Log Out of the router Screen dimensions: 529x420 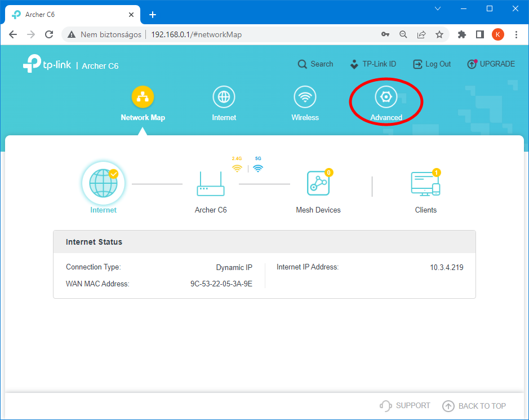point(432,64)
